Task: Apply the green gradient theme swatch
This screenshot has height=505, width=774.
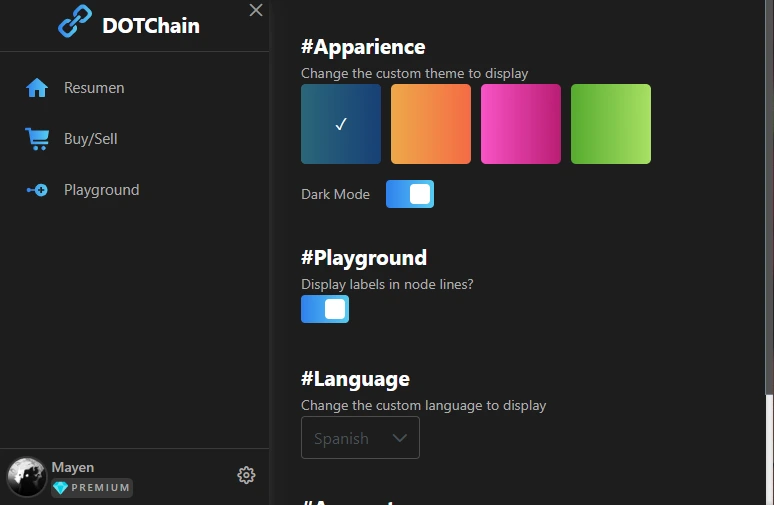Action: pos(611,124)
